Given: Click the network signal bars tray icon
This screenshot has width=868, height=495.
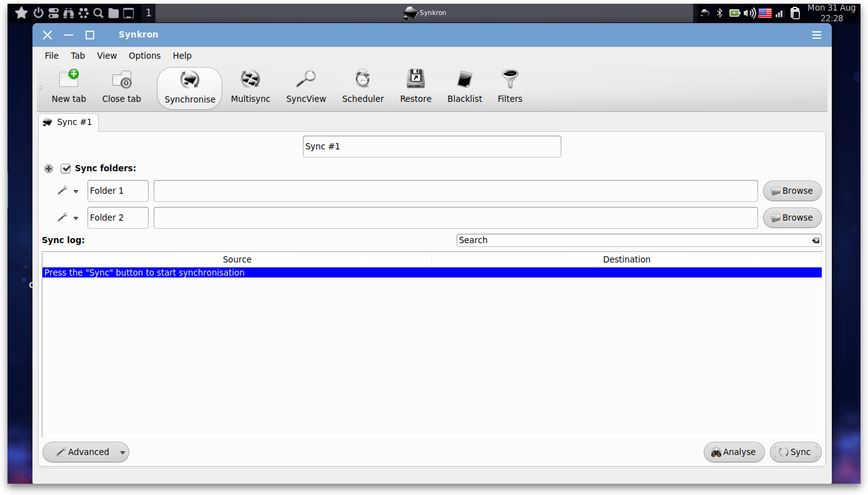Looking at the screenshot, I should 780,12.
